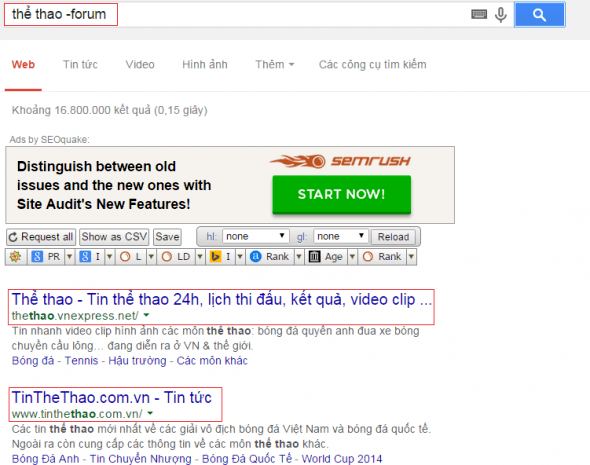Click Show as CSV button
The height and width of the screenshot is (465, 590).
click(x=114, y=237)
